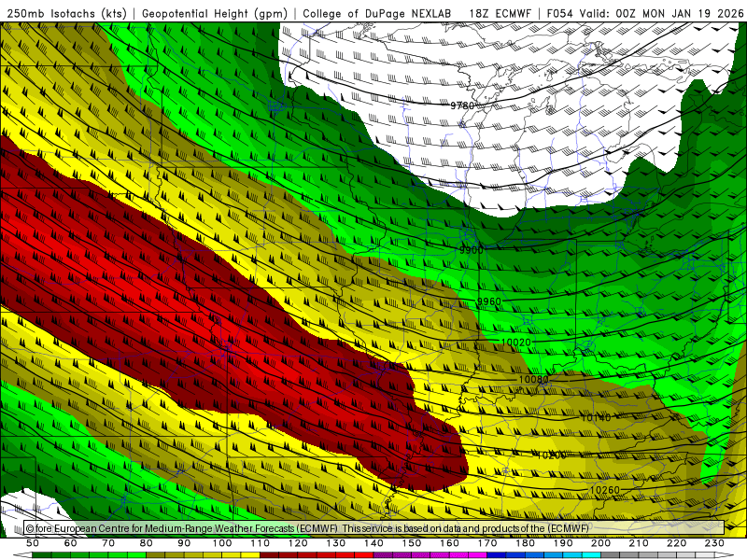This screenshot has height=560, width=747.
Task: Click the dark blue segment just after 170
Action: [x=497, y=555]
